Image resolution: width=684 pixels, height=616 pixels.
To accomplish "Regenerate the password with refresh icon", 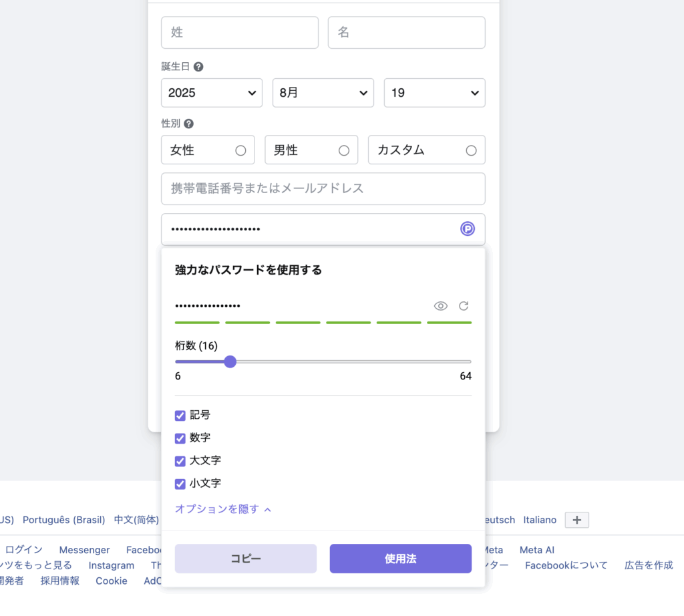I will 464,306.
